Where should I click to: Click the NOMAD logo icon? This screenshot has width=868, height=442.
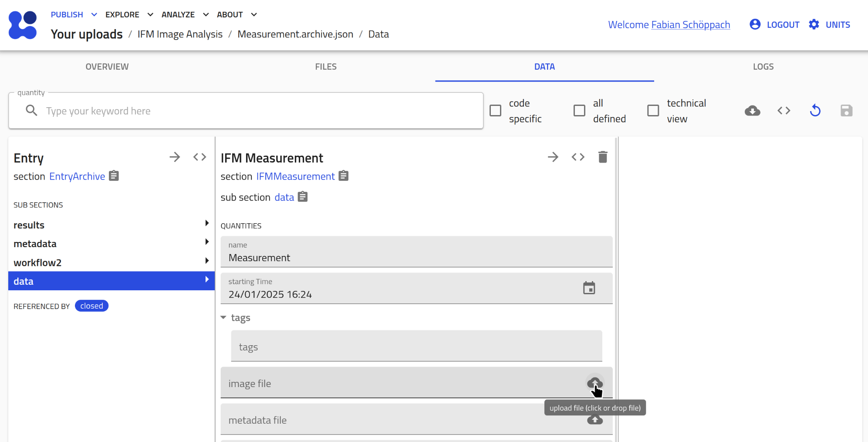[x=23, y=25]
